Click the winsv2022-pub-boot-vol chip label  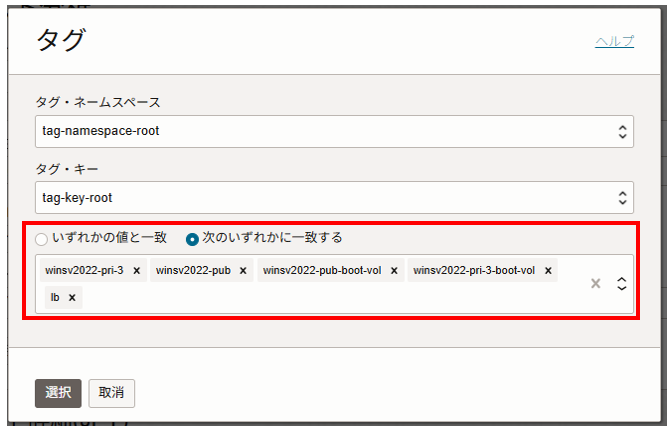(323, 271)
